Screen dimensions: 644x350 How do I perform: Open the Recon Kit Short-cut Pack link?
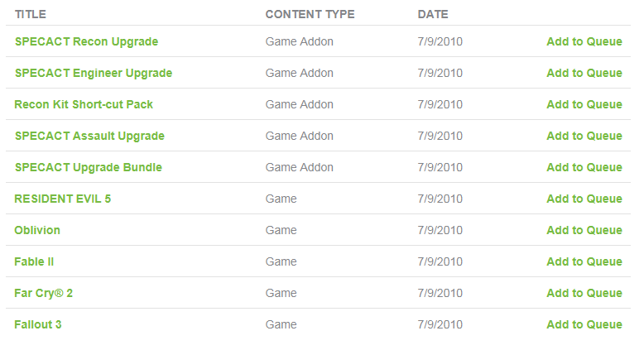(84, 104)
